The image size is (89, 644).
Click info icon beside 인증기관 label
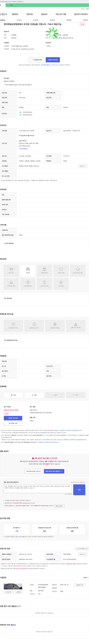[52, 554]
